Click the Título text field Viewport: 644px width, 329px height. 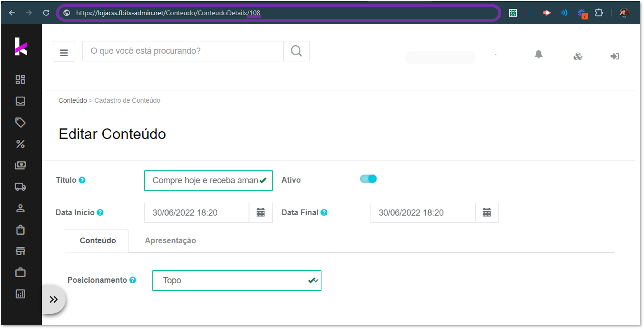point(209,181)
